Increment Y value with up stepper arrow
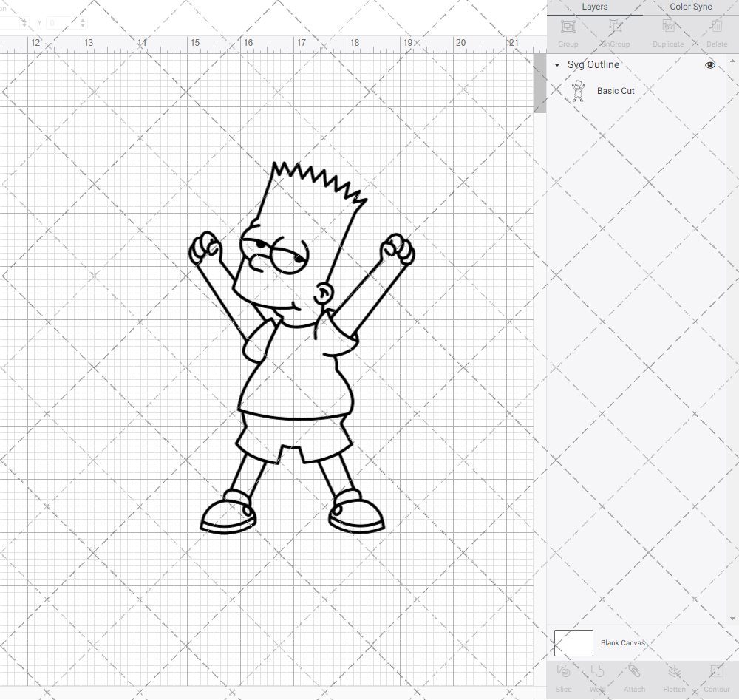 82,20
